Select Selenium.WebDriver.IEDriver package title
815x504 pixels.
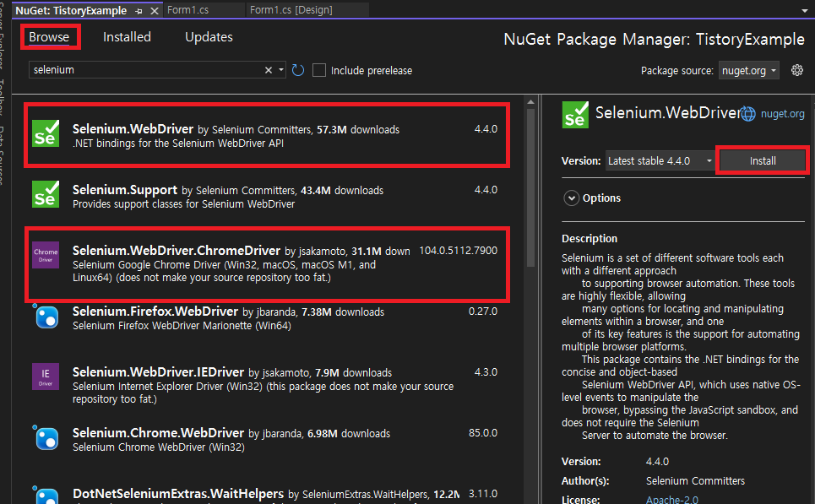[158, 372]
